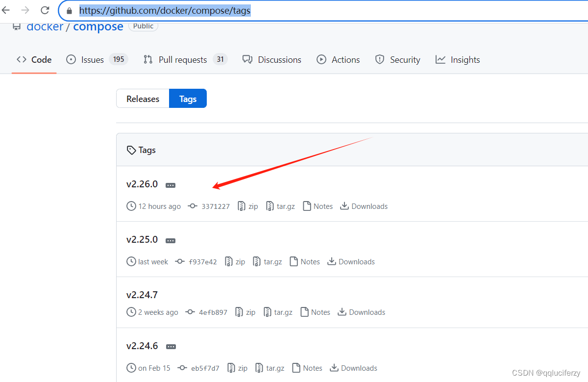Click the Issues count badge 195
This screenshot has height=382, width=588.
(x=119, y=59)
